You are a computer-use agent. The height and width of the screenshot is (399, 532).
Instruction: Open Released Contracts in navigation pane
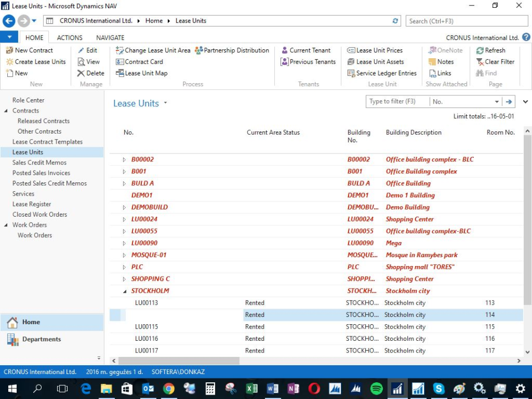[43, 121]
